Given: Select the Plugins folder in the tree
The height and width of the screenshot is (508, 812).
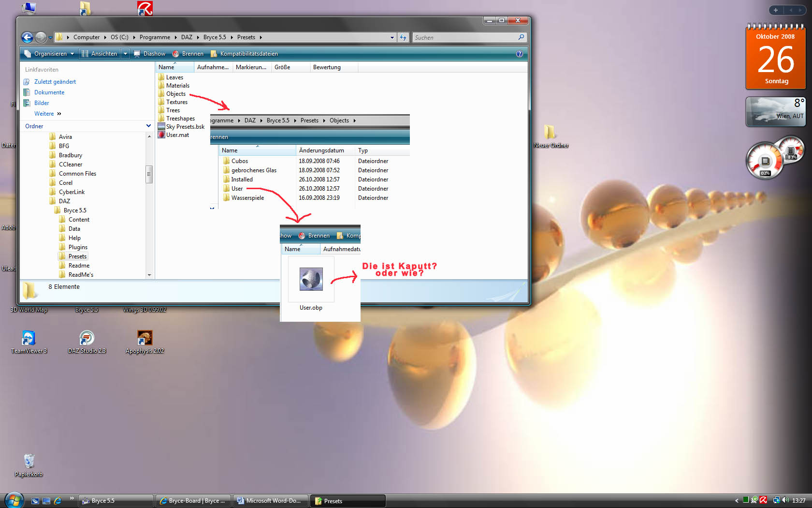Looking at the screenshot, I should [73, 247].
